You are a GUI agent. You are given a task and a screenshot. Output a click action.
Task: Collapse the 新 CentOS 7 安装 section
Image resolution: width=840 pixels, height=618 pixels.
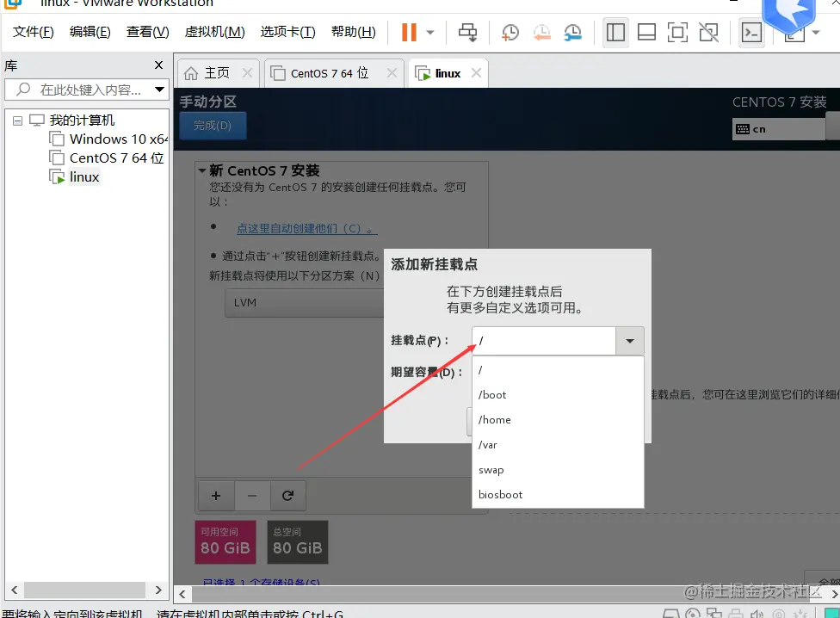click(202, 170)
